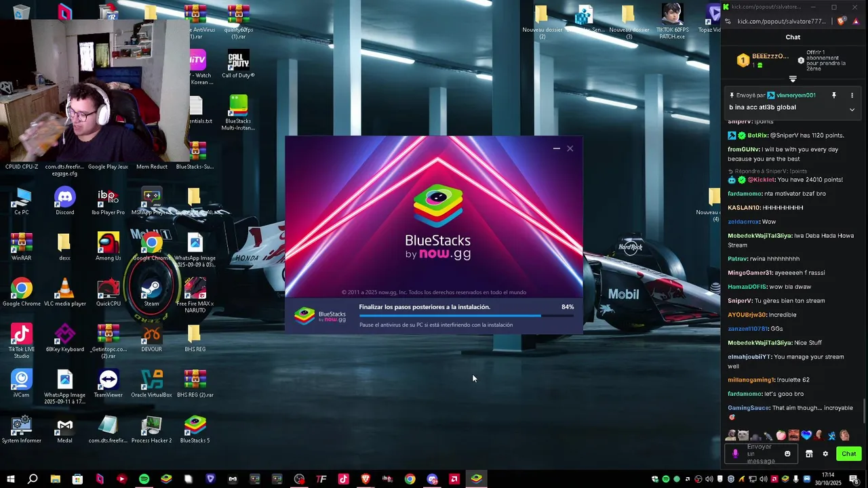Click the purple microphone icon in chat
Viewport: 868px width, 488px height.
(x=735, y=454)
